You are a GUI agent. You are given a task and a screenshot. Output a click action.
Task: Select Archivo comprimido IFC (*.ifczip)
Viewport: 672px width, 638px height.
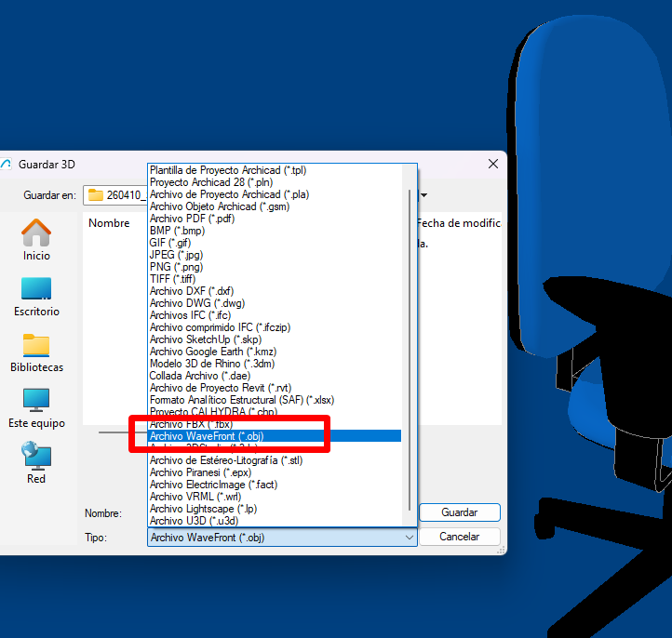click(x=275, y=327)
